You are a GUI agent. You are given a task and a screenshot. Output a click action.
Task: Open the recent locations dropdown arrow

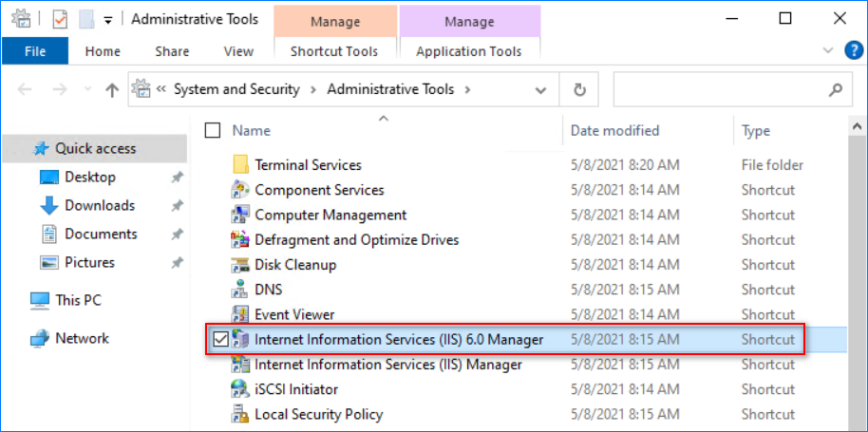pos(87,89)
